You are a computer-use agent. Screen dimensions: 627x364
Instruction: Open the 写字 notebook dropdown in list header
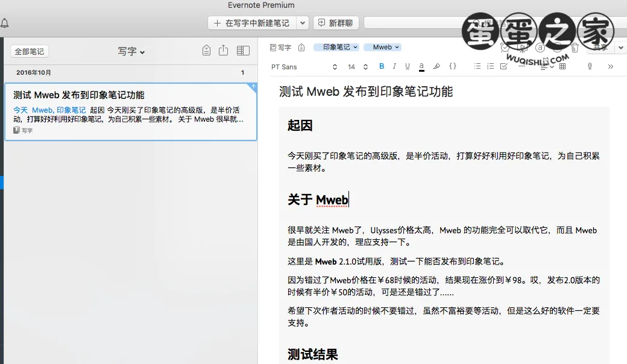(x=131, y=52)
